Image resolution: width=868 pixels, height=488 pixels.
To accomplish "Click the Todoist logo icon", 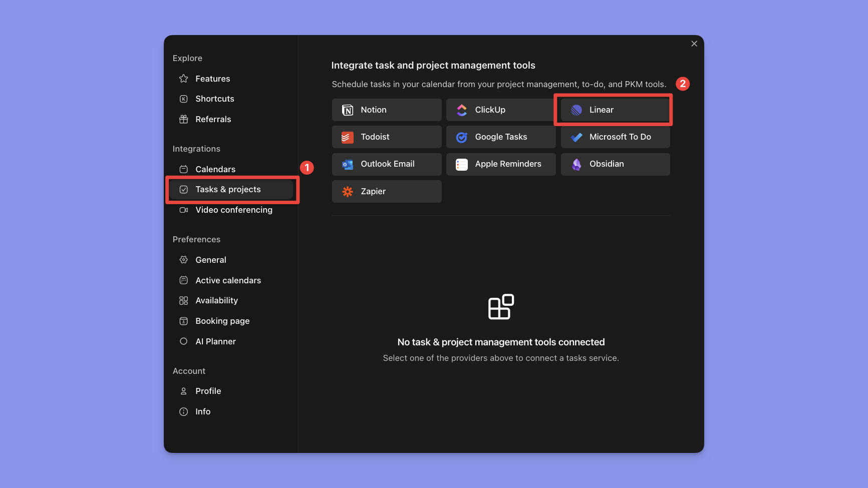I will click(348, 137).
